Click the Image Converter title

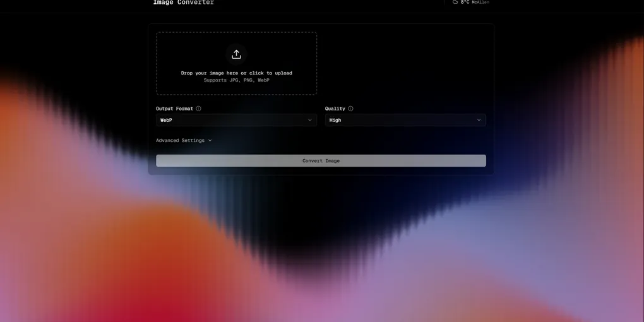184,3
